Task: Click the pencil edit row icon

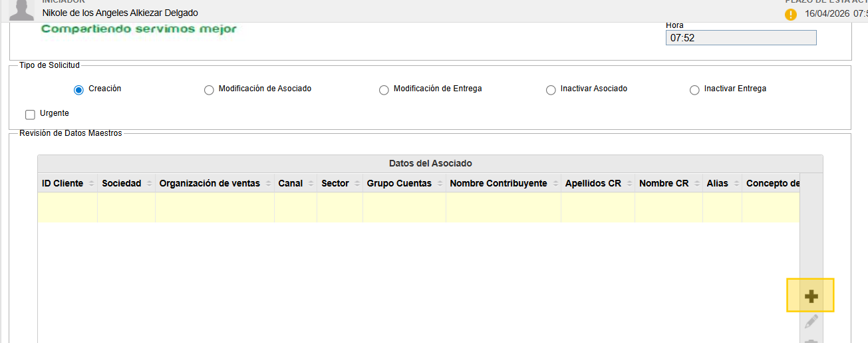Action: pos(811,322)
